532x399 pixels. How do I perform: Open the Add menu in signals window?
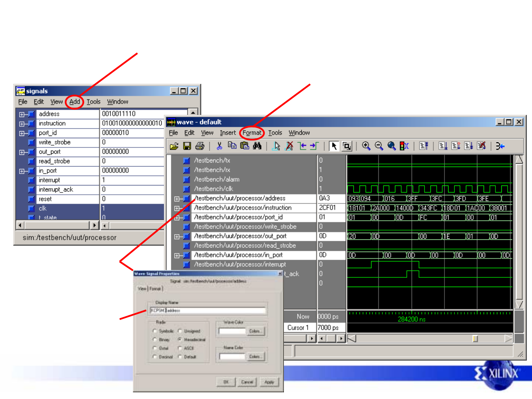(75, 102)
